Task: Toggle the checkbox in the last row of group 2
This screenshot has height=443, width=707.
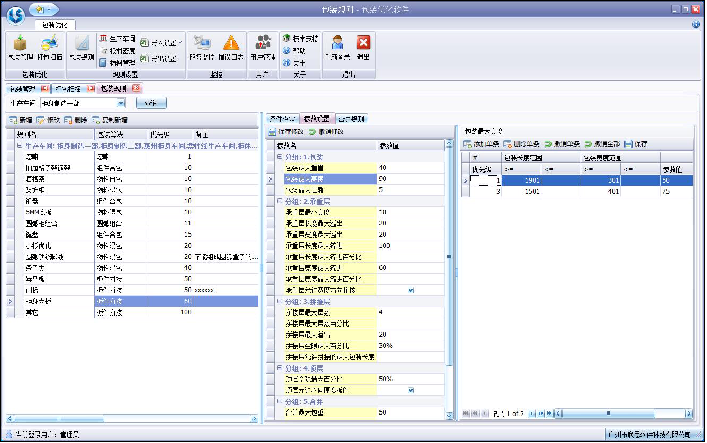Action: click(411, 290)
